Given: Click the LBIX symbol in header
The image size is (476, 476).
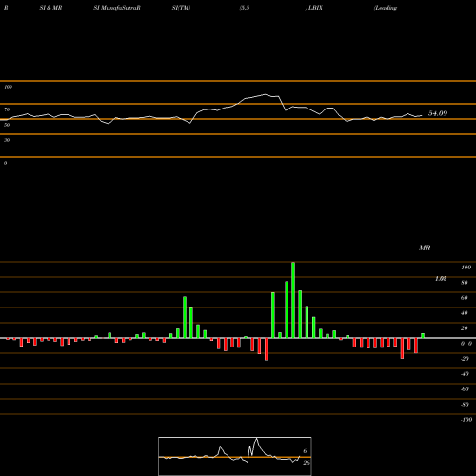Looking at the screenshot, I should pos(314,8).
